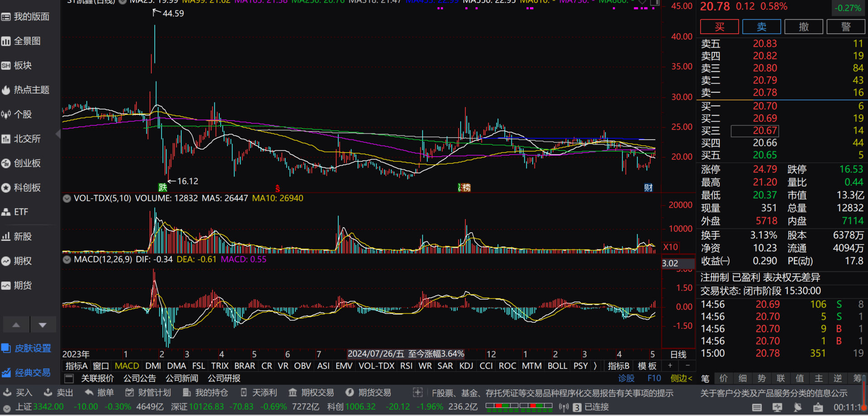Select the BOLL indicator tab

click(x=557, y=366)
